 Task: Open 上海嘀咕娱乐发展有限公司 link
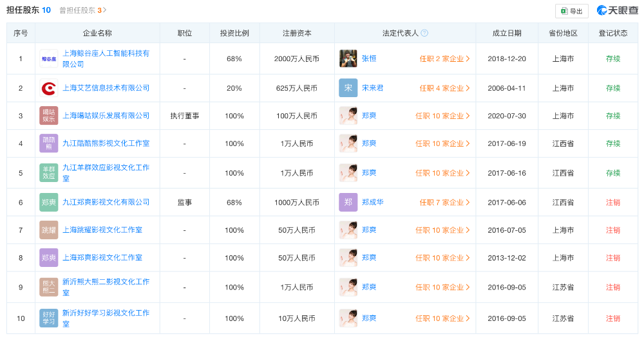pos(106,116)
